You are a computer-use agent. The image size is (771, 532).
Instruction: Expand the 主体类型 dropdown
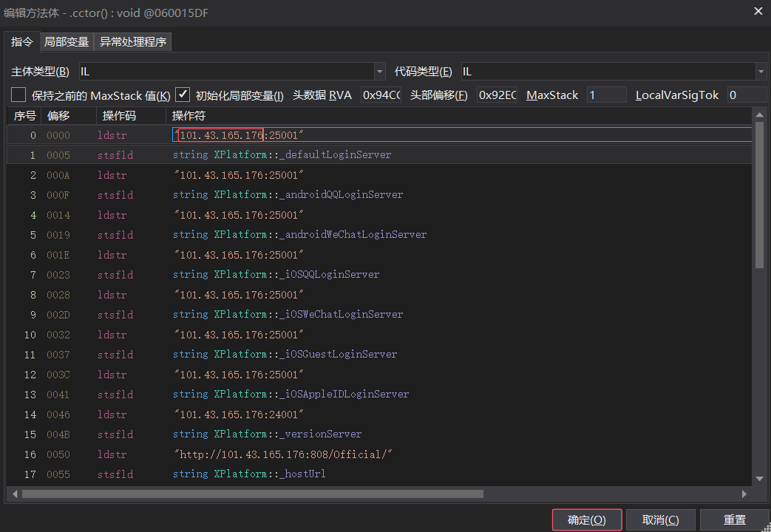(x=380, y=72)
